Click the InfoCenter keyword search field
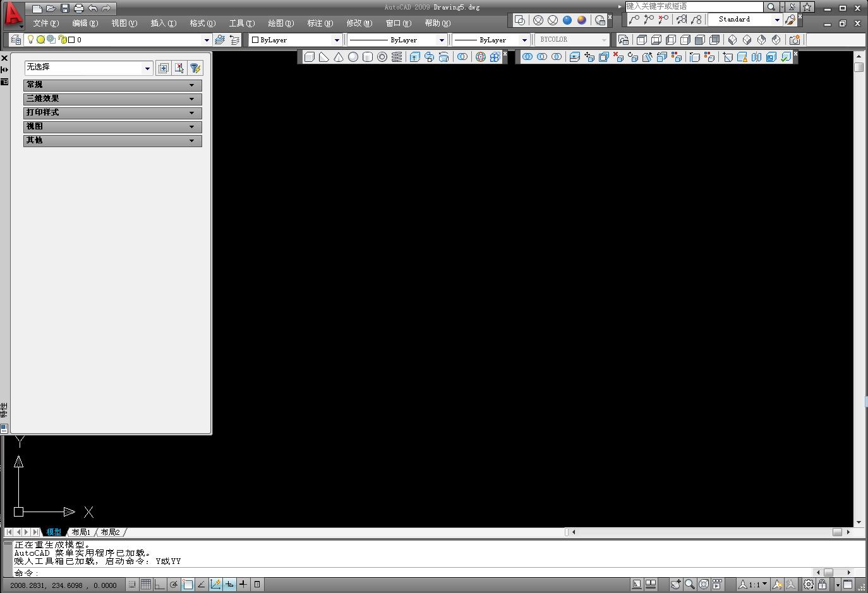 tap(694, 7)
